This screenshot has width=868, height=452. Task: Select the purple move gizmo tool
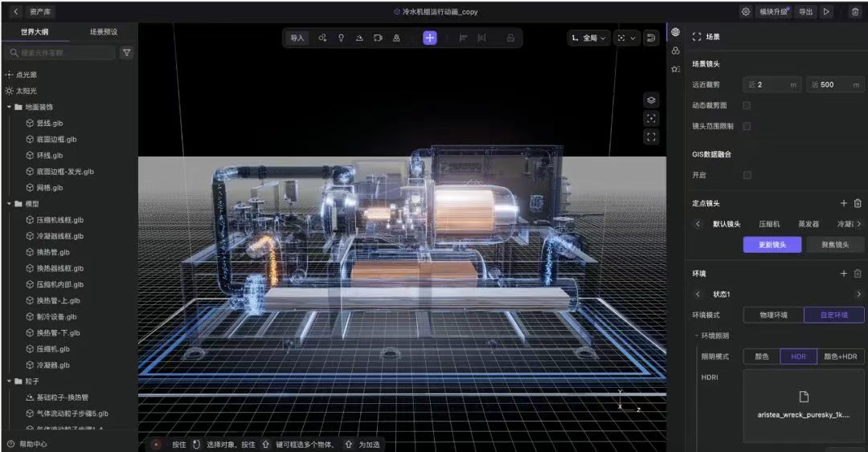(x=430, y=38)
